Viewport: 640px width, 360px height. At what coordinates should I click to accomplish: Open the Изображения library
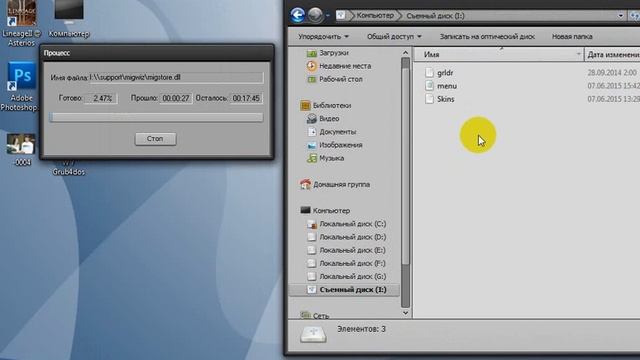tap(341, 145)
